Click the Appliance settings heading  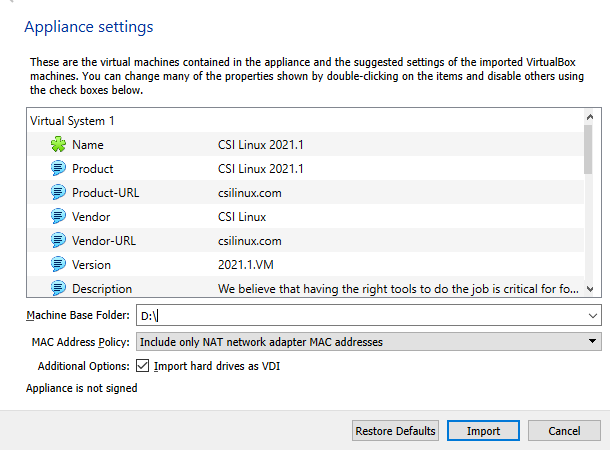tap(89, 27)
